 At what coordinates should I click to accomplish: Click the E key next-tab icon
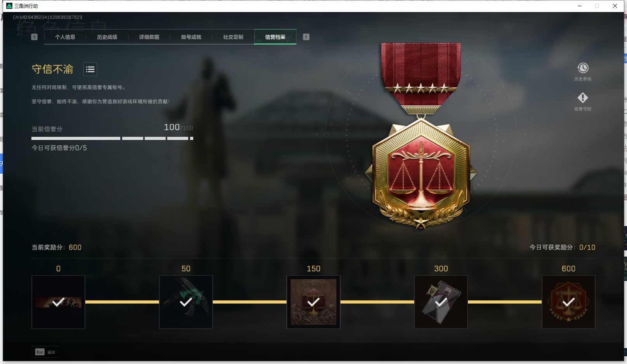point(306,37)
